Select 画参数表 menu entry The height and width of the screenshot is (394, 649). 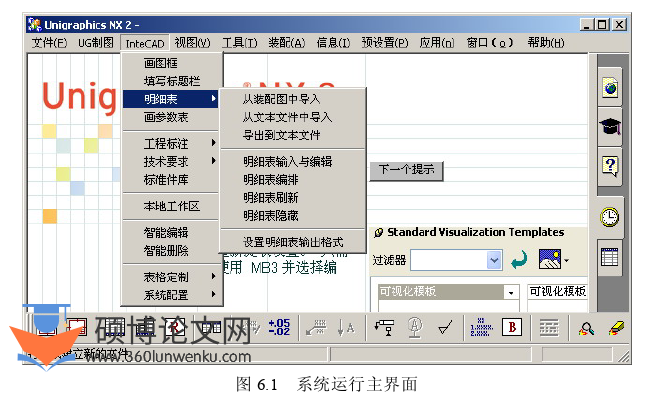(x=171, y=117)
